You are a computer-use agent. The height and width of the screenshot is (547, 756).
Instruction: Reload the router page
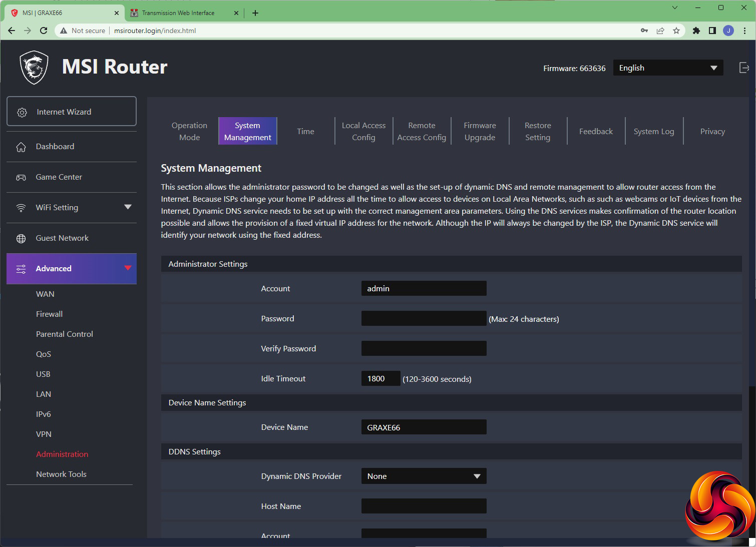click(44, 31)
